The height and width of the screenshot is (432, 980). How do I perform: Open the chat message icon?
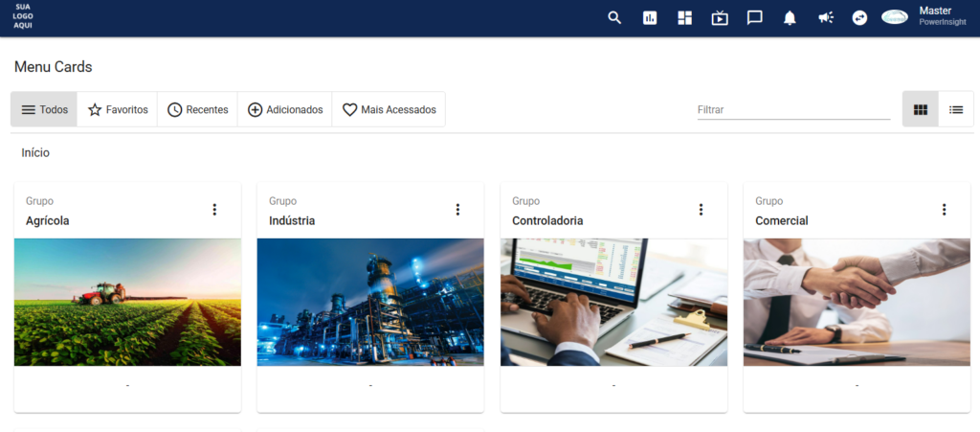754,17
